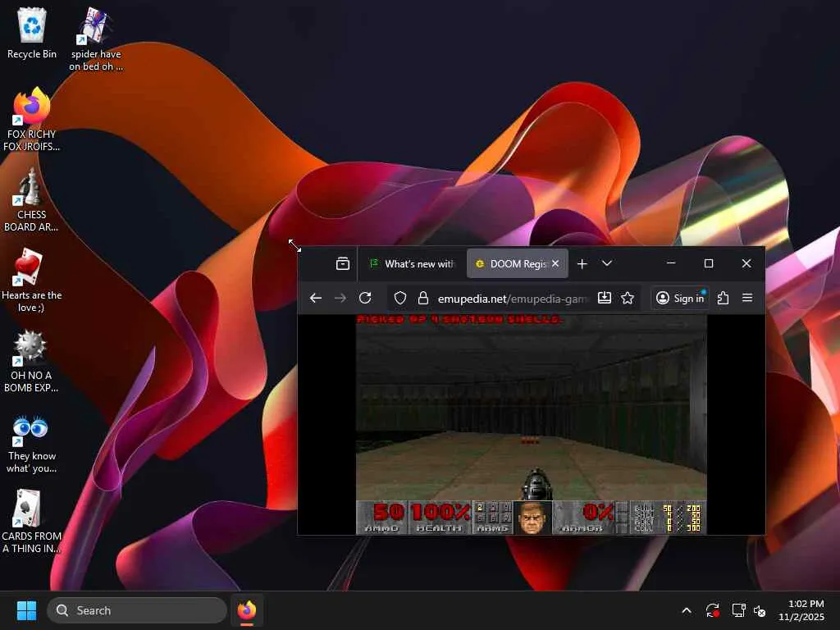The width and height of the screenshot is (840, 630).
Task: Open the Extensions puzzle piece icon
Action: tap(723, 298)
